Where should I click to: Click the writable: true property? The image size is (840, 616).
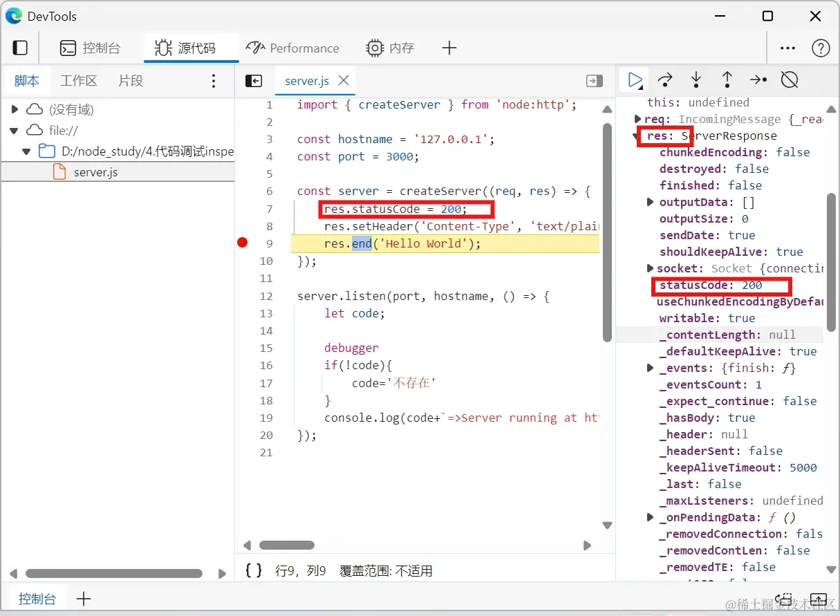pos(707,318)
